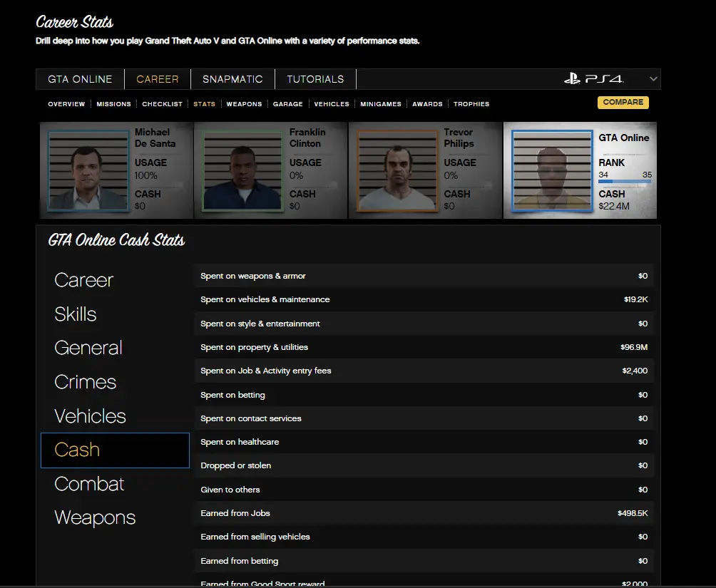Choose Crimes in the stats sidebar
This screenshot has height=588, width=716.
(x=85, y=382)
